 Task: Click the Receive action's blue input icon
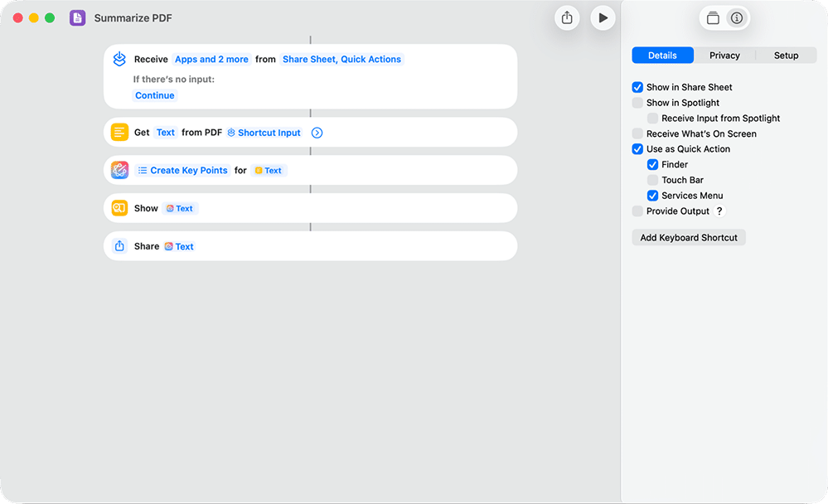(119, 59)
